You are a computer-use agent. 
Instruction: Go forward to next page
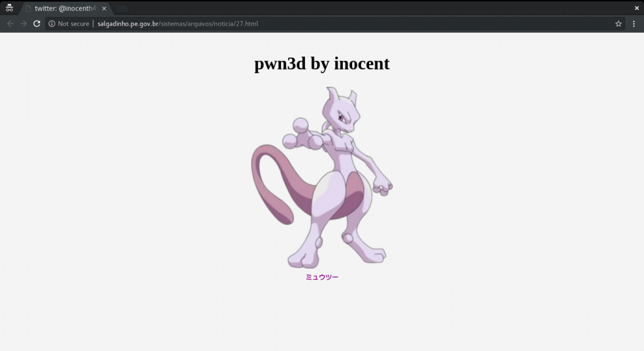[23, 24]
